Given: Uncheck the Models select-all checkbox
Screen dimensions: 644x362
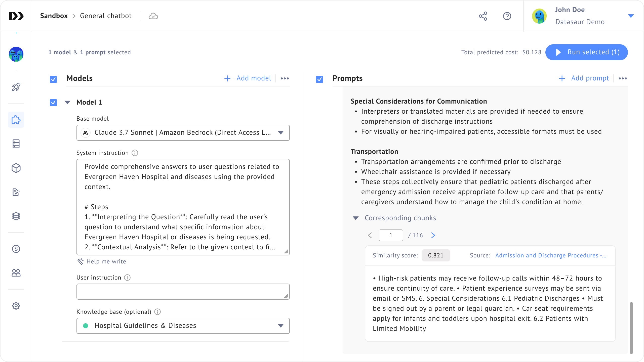Looking at the screenshot, I should [x=53, y=79].
